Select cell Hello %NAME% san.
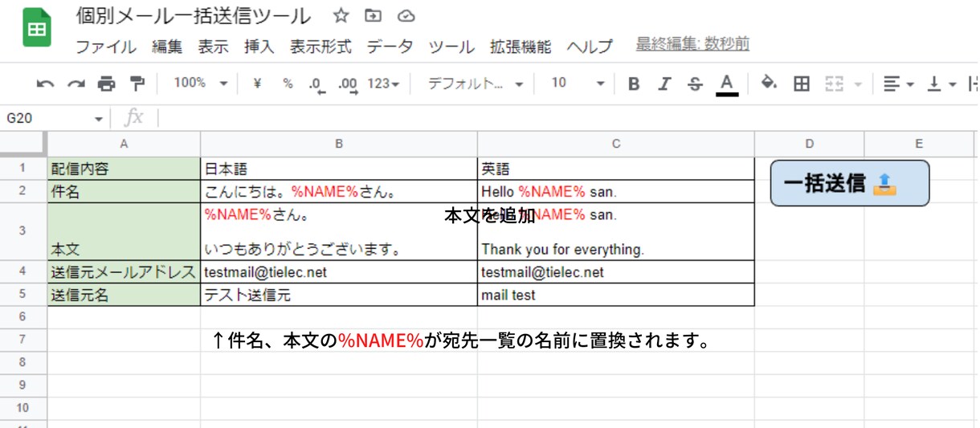This screenshot has width=980, height=428. point(616,192)
